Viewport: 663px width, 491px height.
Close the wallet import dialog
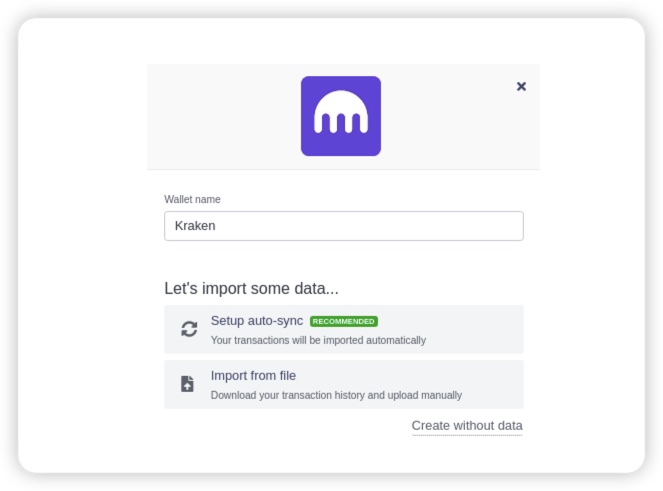521,86
